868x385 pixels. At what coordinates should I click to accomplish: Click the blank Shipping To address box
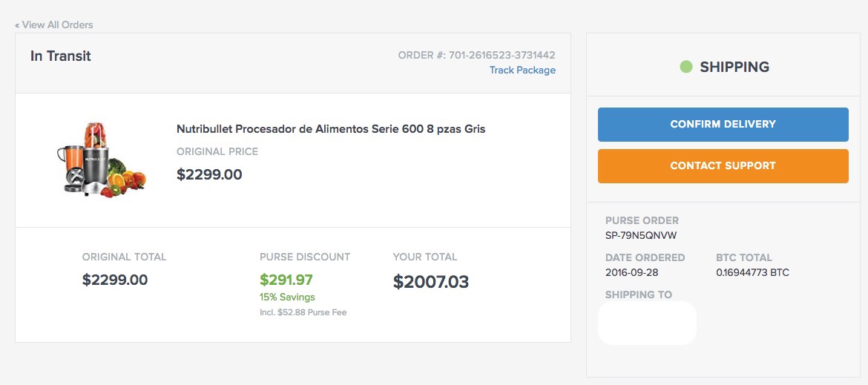[x=647, y=323]
